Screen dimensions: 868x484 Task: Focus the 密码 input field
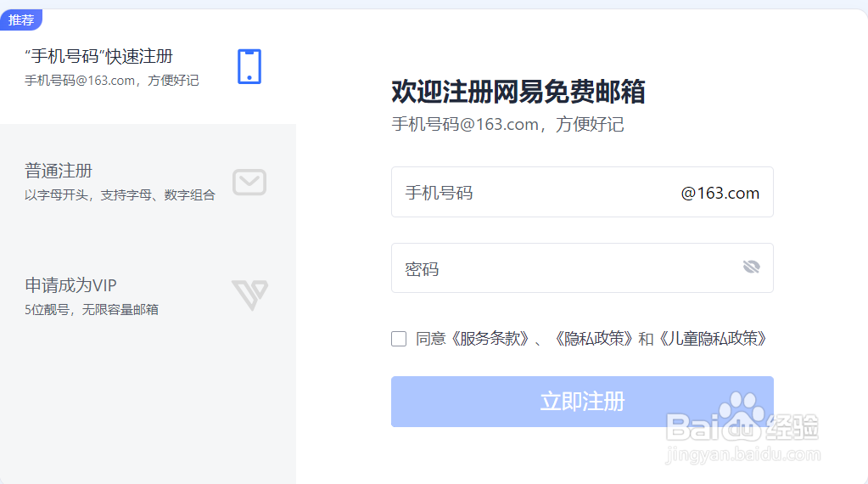[x=582, y=268]
